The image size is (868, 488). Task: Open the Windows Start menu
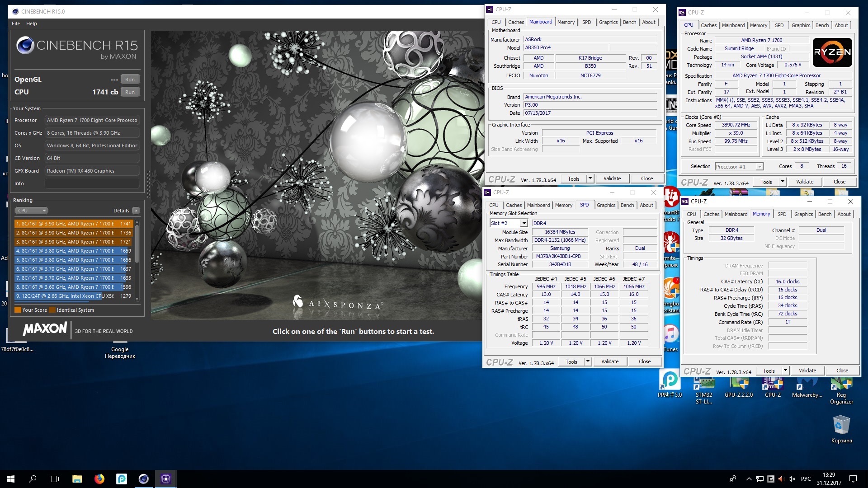(x=11, y=479)
